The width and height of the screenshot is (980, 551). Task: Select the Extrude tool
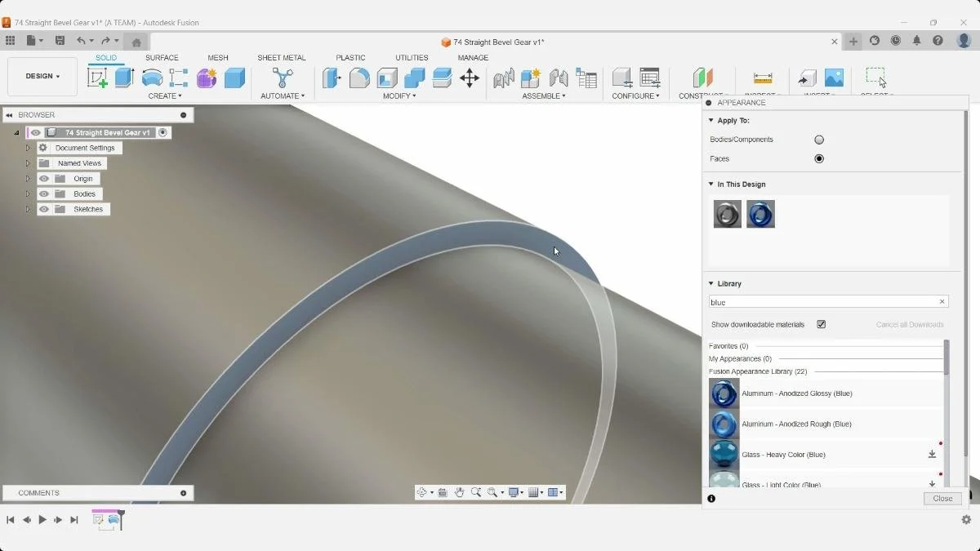[x=124, y=78]
